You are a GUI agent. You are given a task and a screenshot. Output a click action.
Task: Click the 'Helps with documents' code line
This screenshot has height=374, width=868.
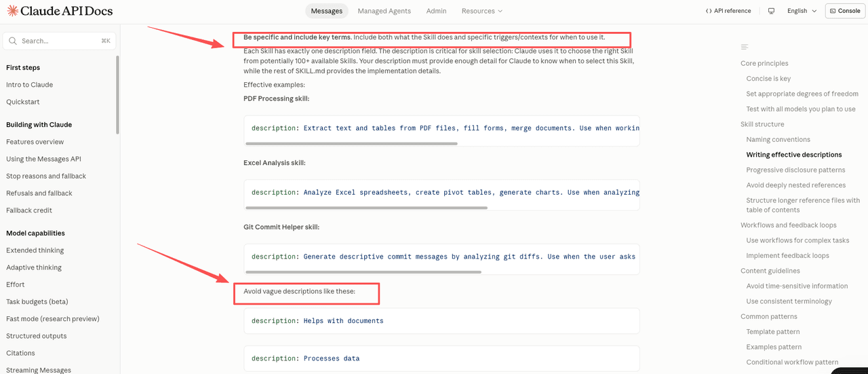point(317,320)
